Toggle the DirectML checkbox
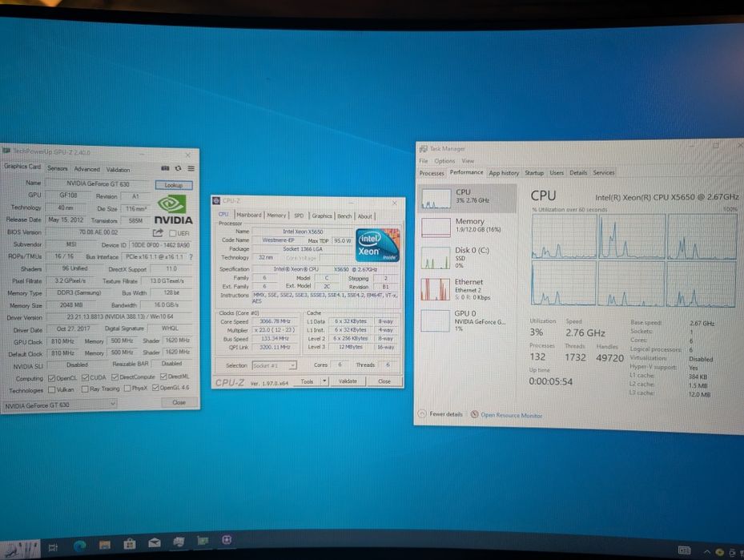This screenshot has height=560, width=744. 163,377
